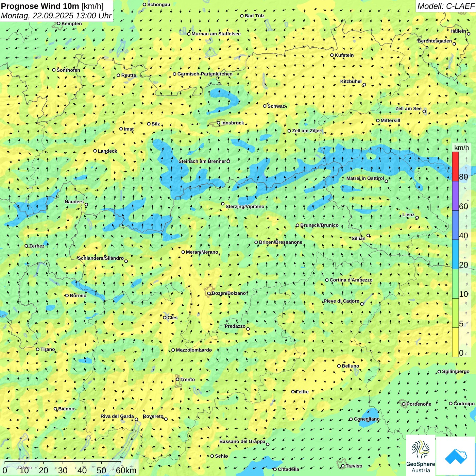Click the 'Lienz' label
Image resolution: width=476 pixels, height=476 pixels.
click(x=408, y=215)
